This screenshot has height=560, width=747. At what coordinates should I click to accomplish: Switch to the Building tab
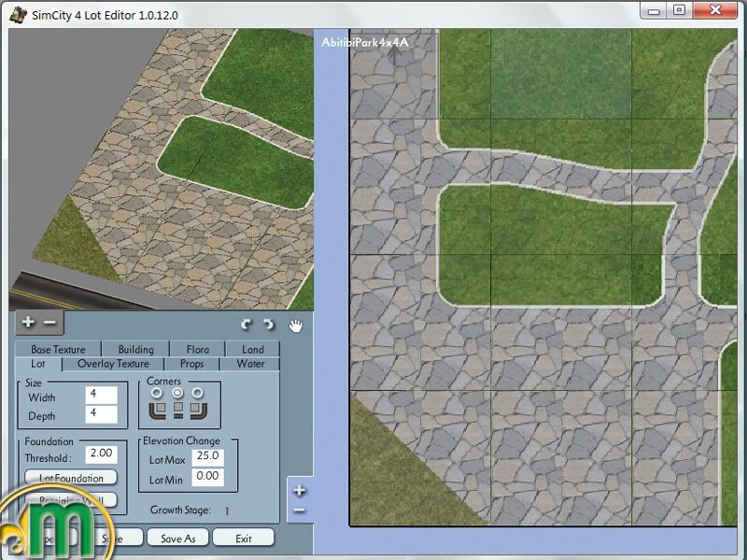click(x=136, y=350)
